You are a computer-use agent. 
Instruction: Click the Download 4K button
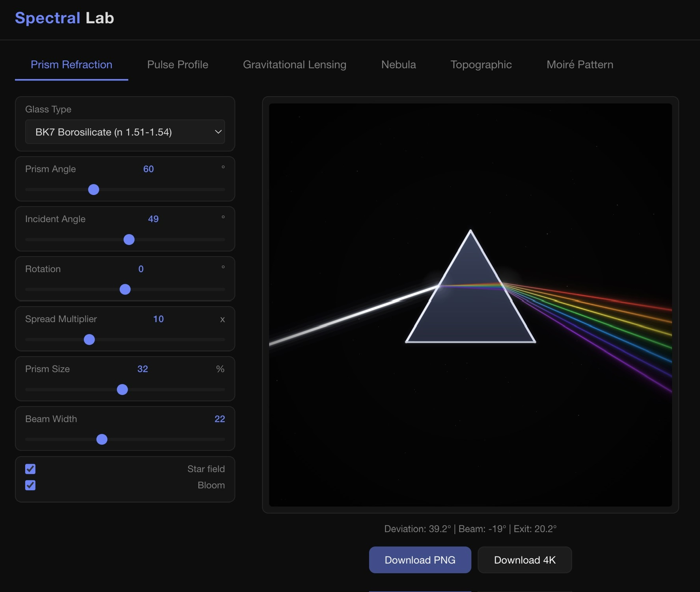(524, 560)
